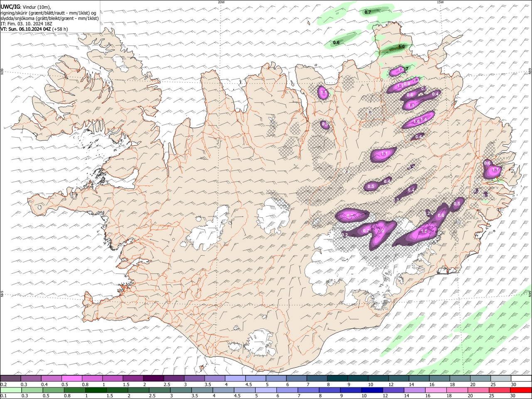Click the dusky purple swatch between 0.2 and 0.3

click(10, 379)
